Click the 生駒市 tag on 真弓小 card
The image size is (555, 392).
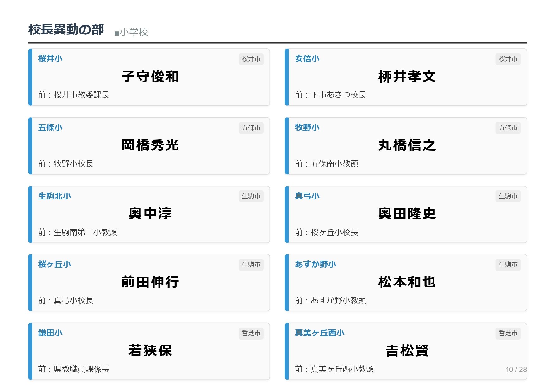[x=508, y=196]
